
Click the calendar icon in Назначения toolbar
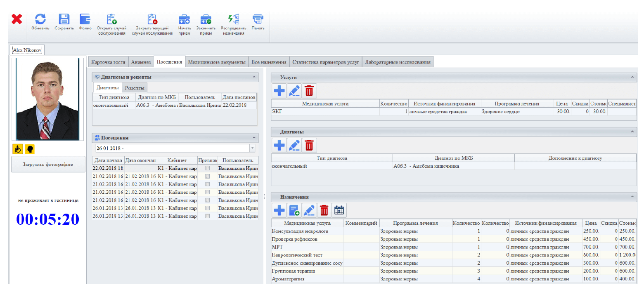(339, 210)
